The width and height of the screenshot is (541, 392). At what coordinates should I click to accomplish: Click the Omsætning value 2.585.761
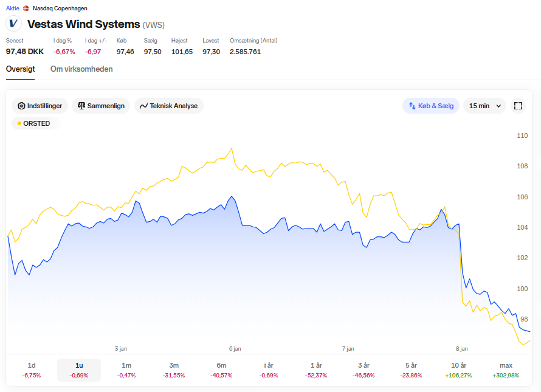tap(246, 52)
